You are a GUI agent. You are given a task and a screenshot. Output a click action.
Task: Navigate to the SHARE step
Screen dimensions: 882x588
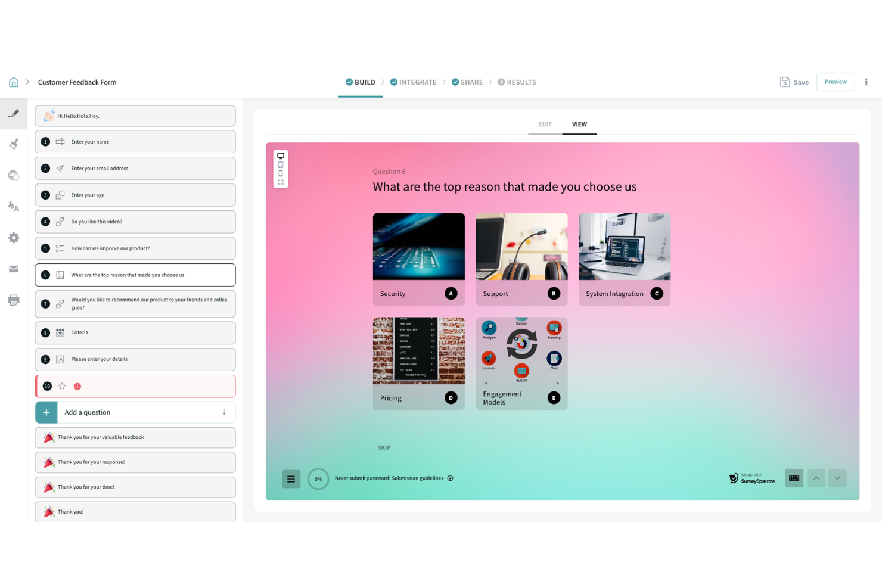tap(471, 82)
